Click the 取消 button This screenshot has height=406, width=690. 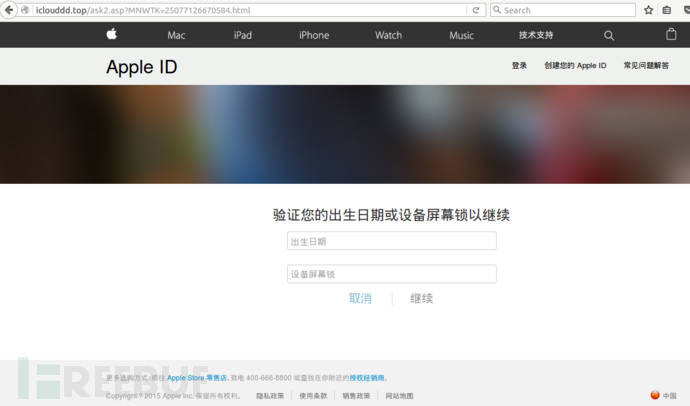360,298
